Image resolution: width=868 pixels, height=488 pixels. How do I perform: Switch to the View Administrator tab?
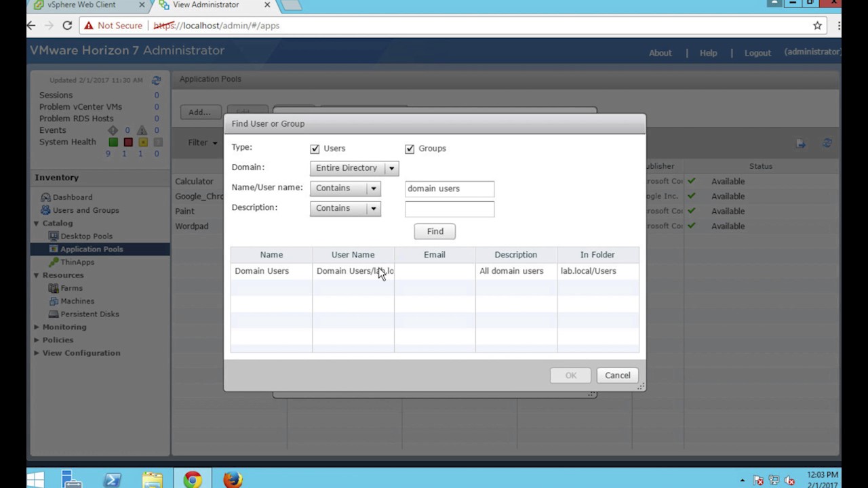point(214,5)
